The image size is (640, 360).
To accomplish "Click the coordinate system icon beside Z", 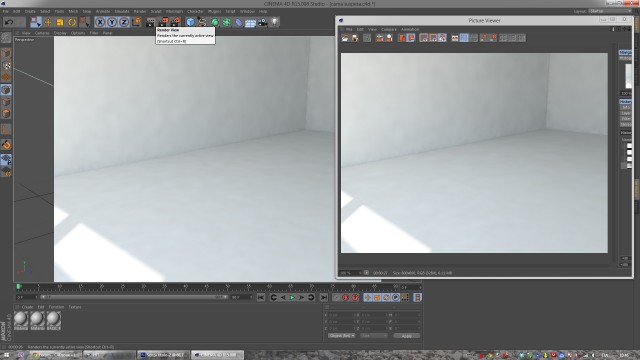I will [x=136, y=22].
